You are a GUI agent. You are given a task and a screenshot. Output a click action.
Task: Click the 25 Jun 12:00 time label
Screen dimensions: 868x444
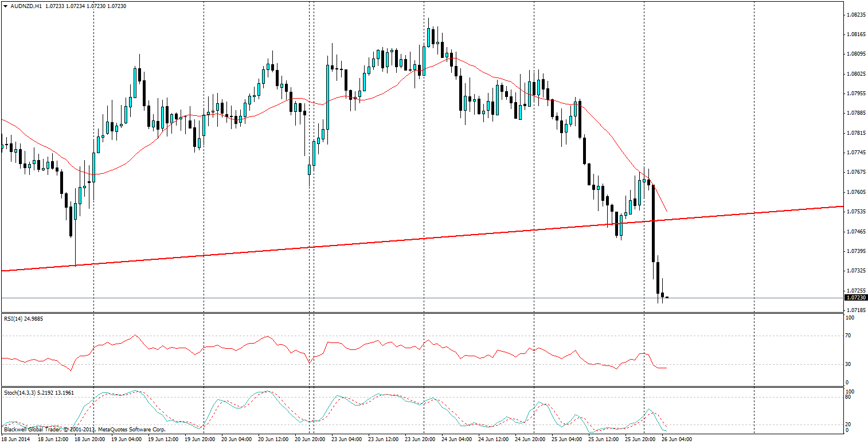pyautogui.click(x=604, y=439)
